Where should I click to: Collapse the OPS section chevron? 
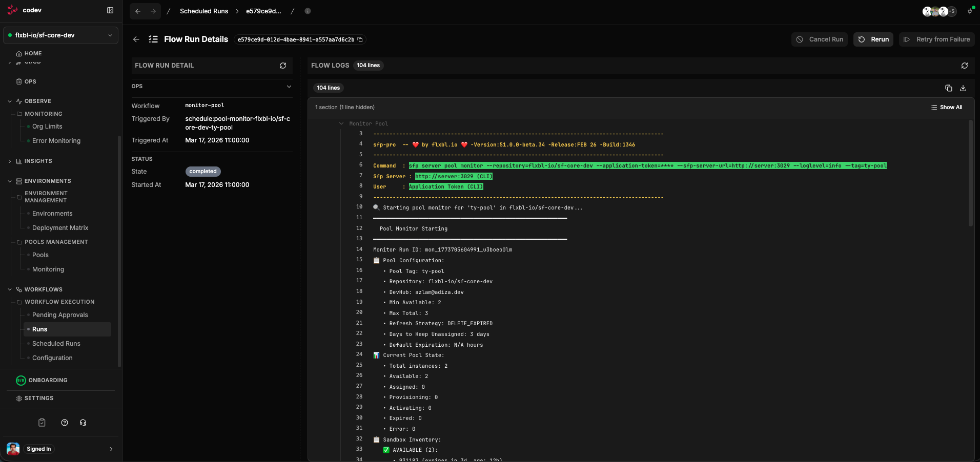[x=289, y=87]
